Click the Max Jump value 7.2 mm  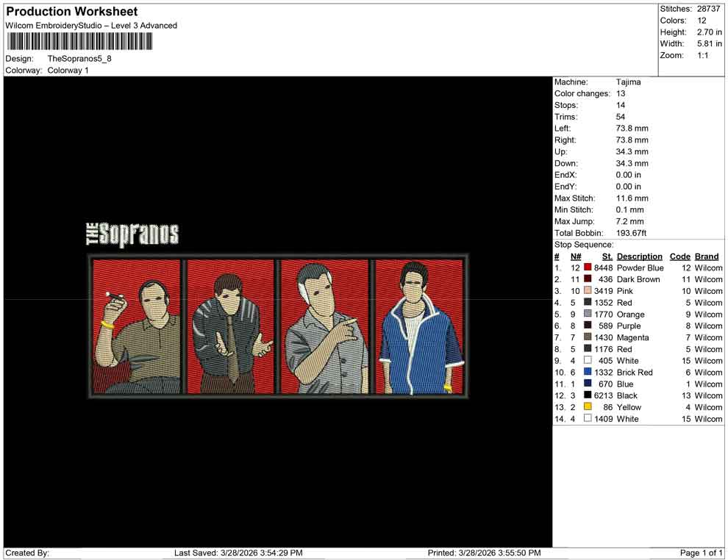(629, 221)
